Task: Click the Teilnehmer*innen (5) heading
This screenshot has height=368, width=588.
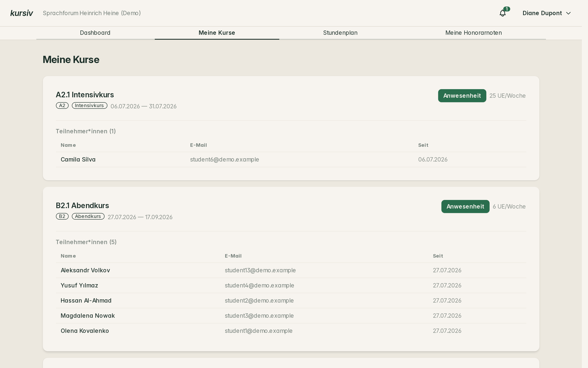Action: [86, 242]
